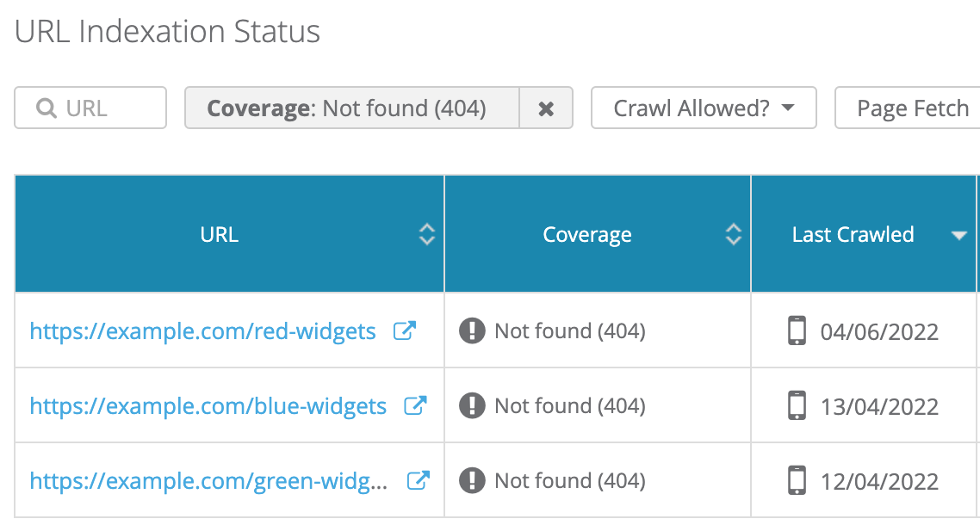Open red-widgets URL external link icon
The image size is (980, 525).
(x=405, y=330)
